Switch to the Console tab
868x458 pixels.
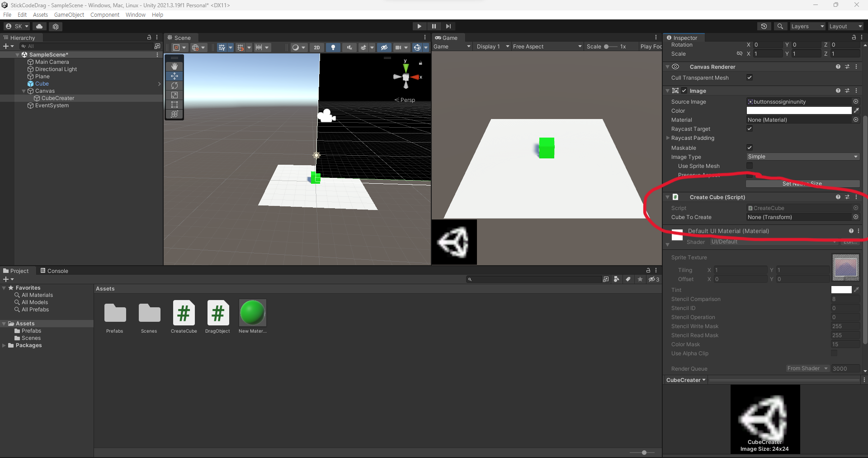(x=54, y=271)
